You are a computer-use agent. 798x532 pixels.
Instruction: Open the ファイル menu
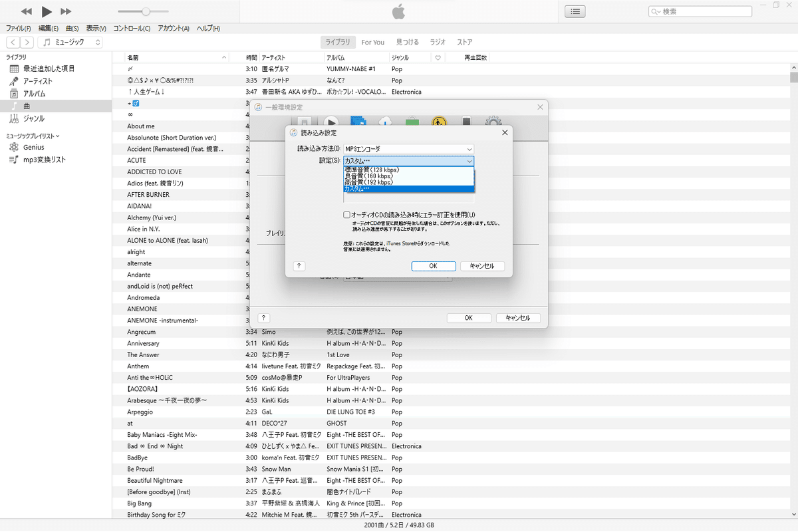click(x=18, y=29)
